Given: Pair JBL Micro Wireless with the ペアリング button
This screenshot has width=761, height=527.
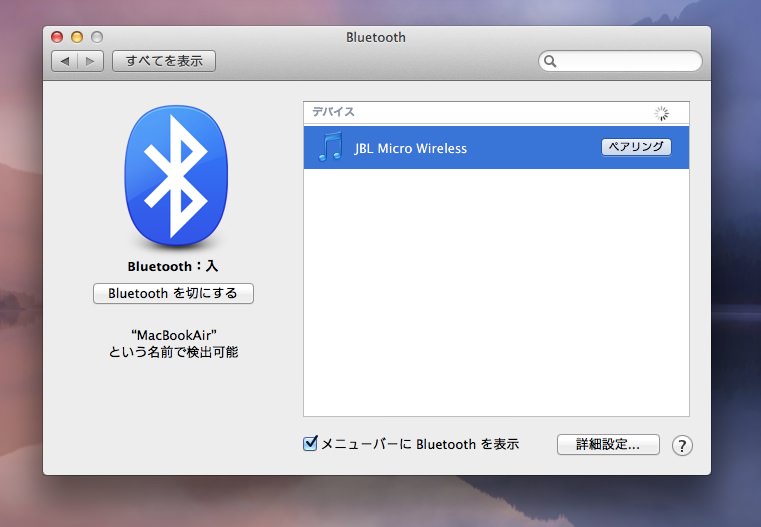Looking at the screenshot, I should [x=636, y=147].
